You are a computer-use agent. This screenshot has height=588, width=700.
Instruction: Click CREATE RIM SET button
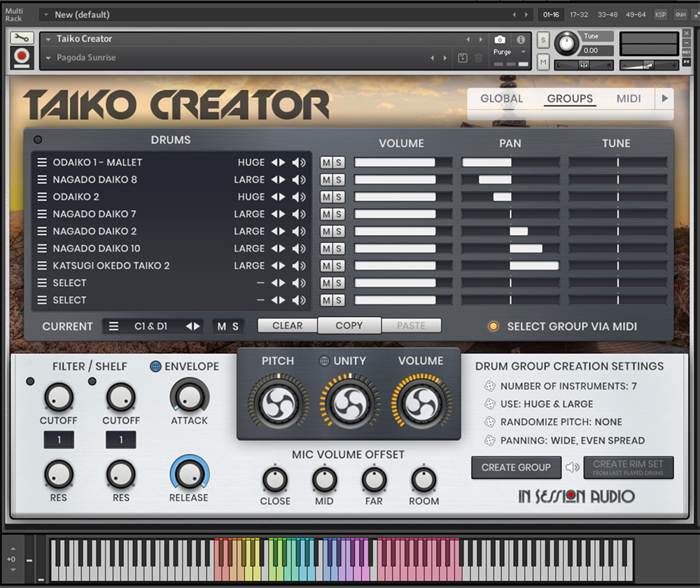click(628, 468)
